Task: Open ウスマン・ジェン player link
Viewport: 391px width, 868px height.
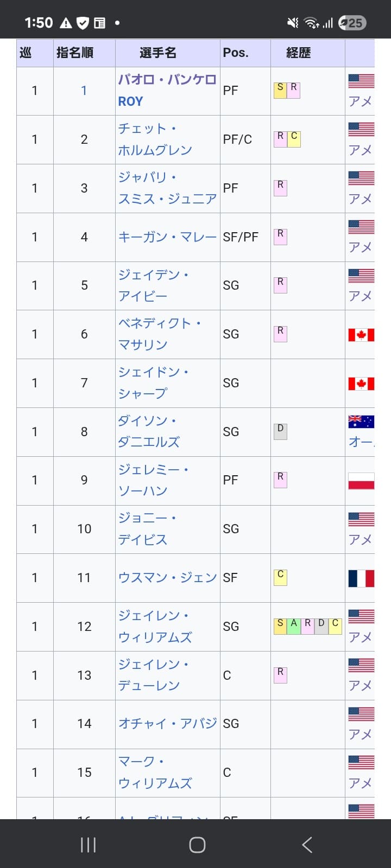Action: (x=167, y=578)
